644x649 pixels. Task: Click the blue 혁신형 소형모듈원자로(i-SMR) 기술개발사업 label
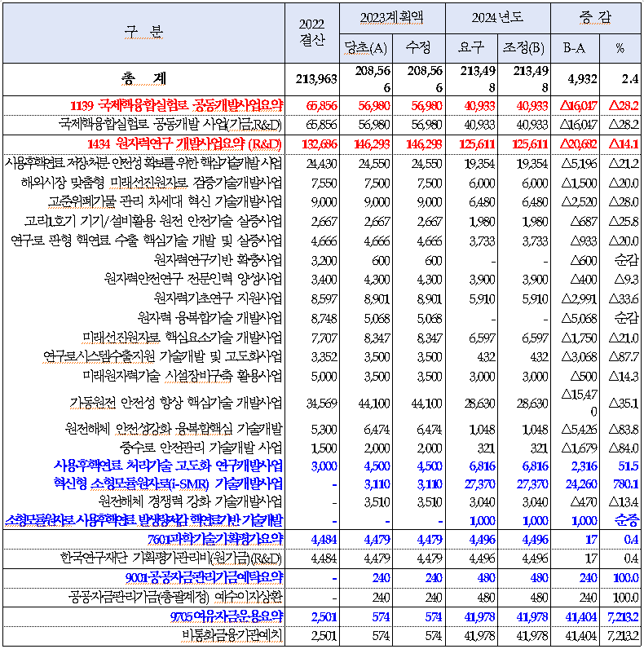click(169, 483)
